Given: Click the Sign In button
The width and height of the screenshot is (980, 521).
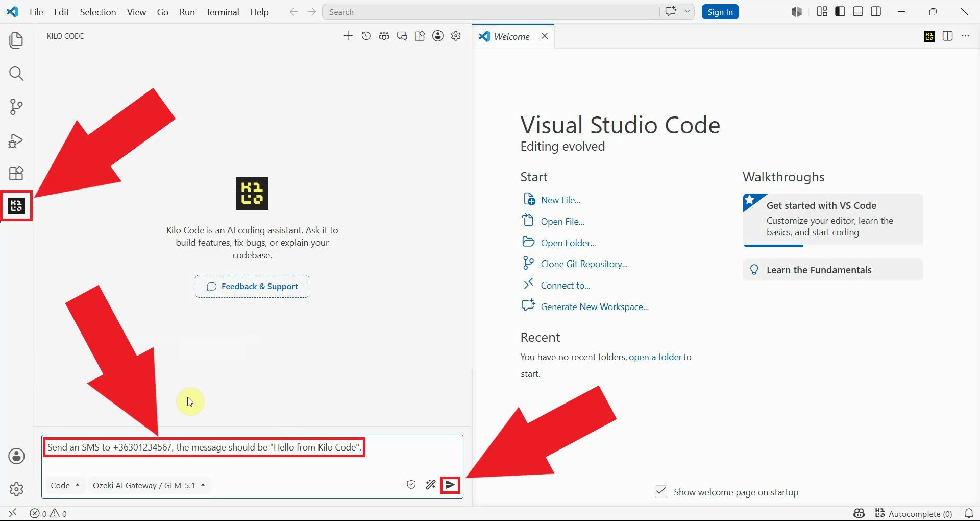Looking at the screenshot, I should pyautogui.click(x=720, y=12).
